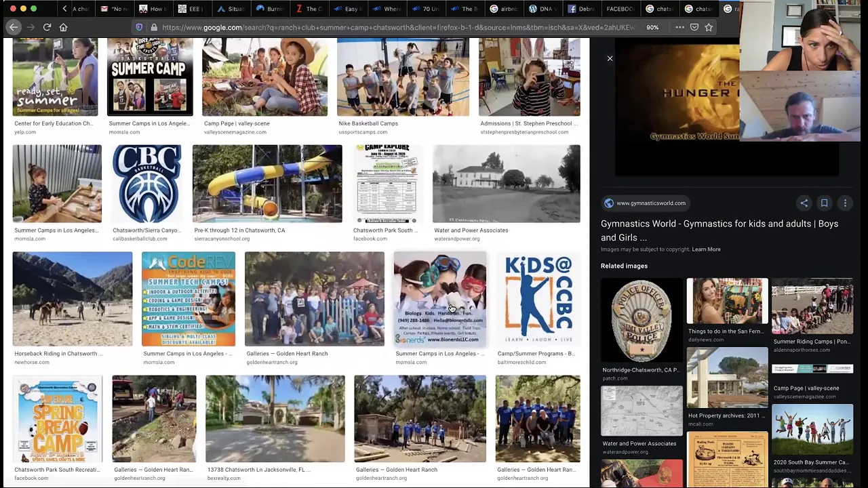Switch to the "Debra" Facebook tab

(582, 9)
